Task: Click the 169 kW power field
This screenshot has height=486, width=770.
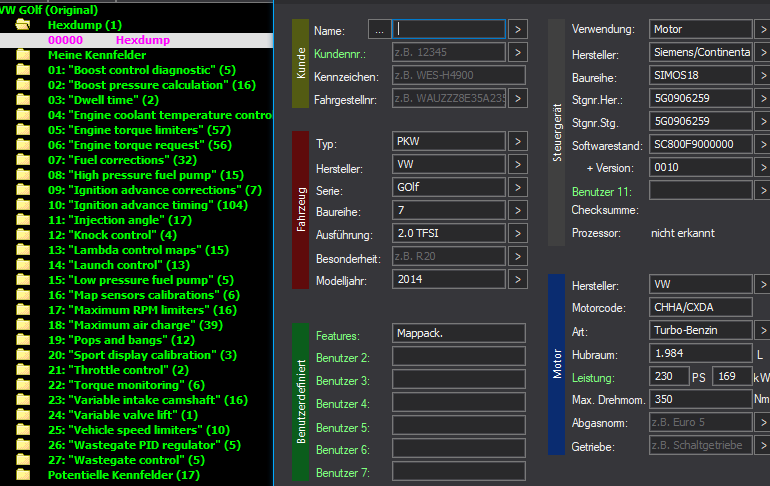Action: pos(732,377)
